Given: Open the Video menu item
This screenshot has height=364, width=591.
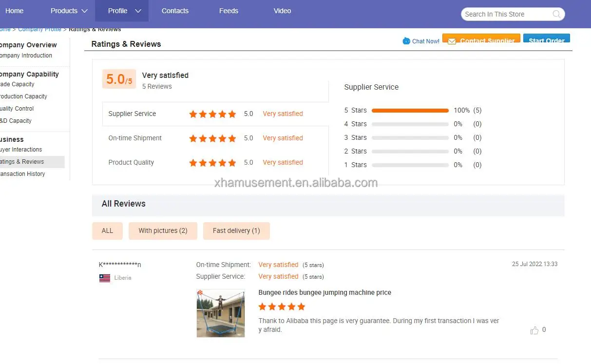Looking at the screenshot, I should pyautogui.click(x=282, y=11).
